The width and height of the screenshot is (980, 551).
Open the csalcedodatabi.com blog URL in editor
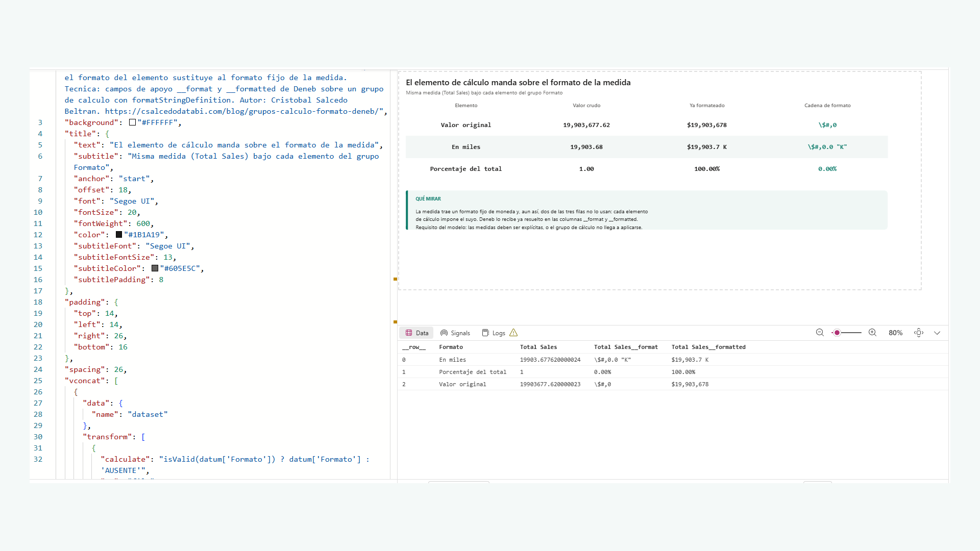click(x=244, y=111)
